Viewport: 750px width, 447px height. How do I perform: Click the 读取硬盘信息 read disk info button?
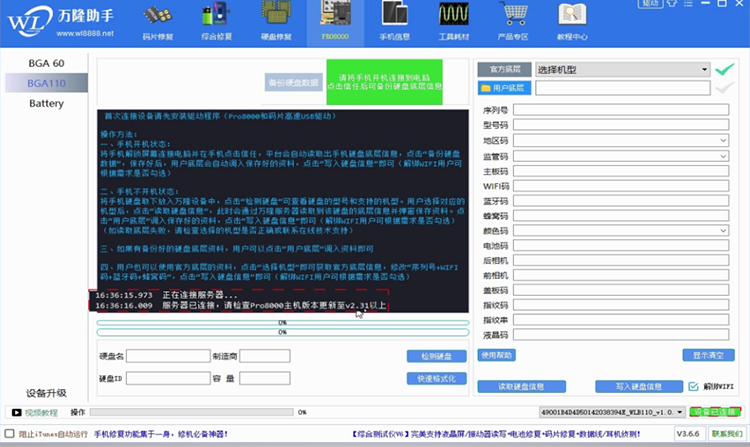[522, 386]
